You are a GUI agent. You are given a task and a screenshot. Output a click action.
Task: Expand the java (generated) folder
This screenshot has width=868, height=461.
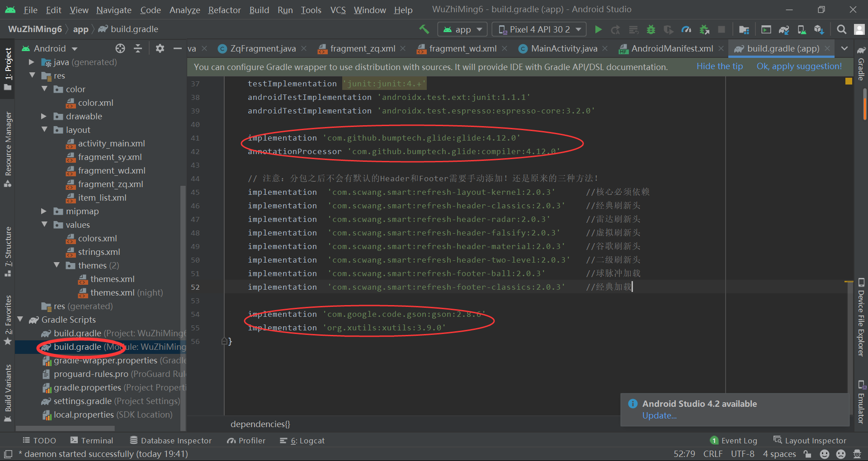pyautogui.click(x=31, y=62)
